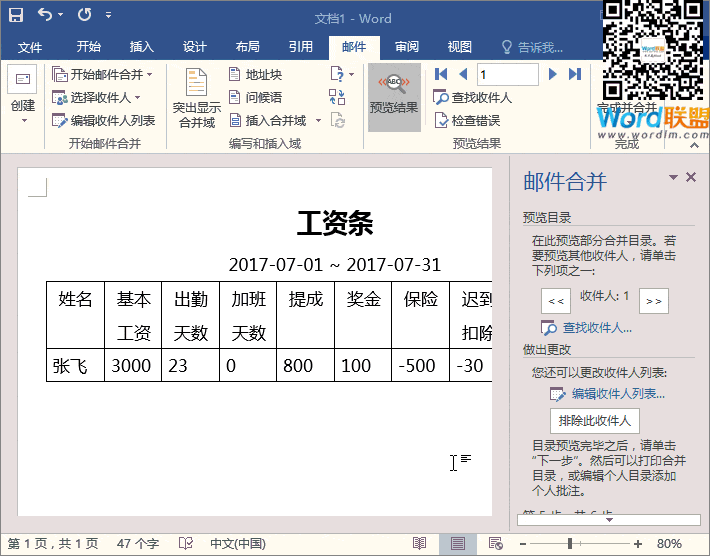Viewport: 710px width, 556px height.
Task: Open the Rules dropdown icon
Action: coord(342,74)
